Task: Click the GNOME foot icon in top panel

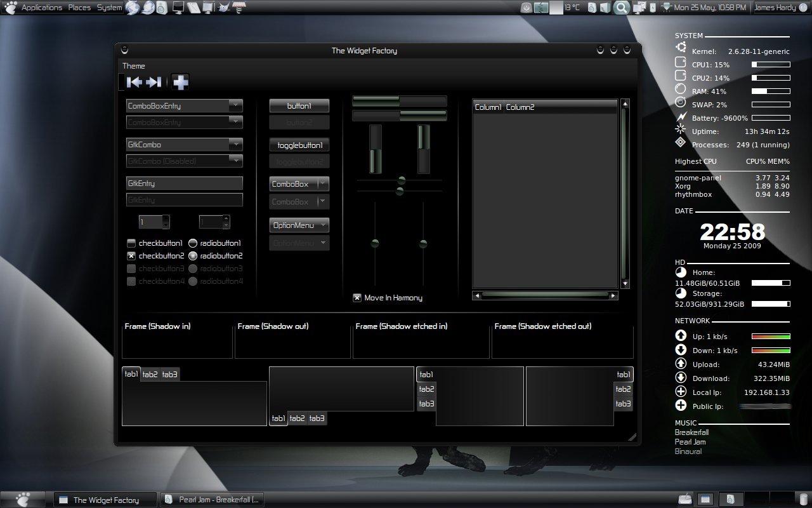Action: (x=10, y=8)
